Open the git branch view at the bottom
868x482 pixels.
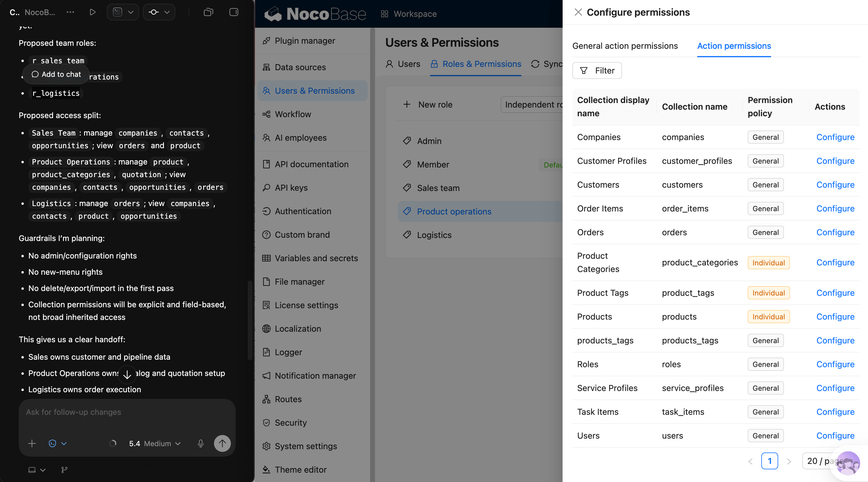pyautogui.click(x=64, y=470)
